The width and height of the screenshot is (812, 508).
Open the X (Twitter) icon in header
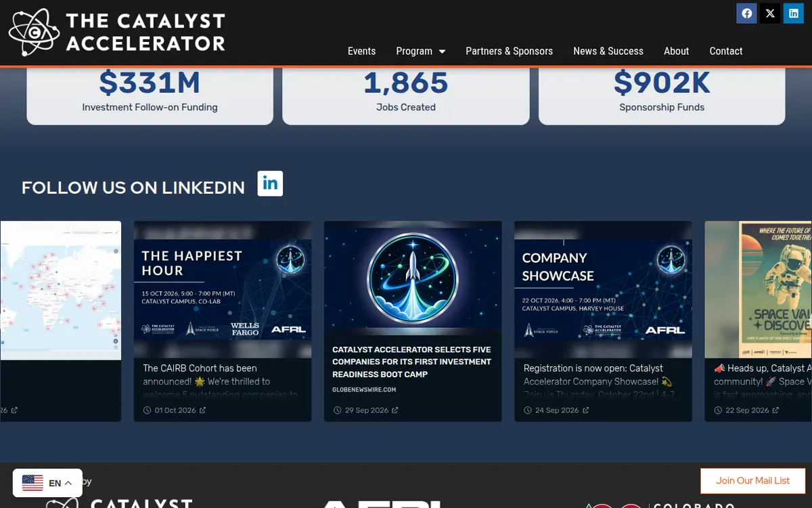[x=770, y=14]
